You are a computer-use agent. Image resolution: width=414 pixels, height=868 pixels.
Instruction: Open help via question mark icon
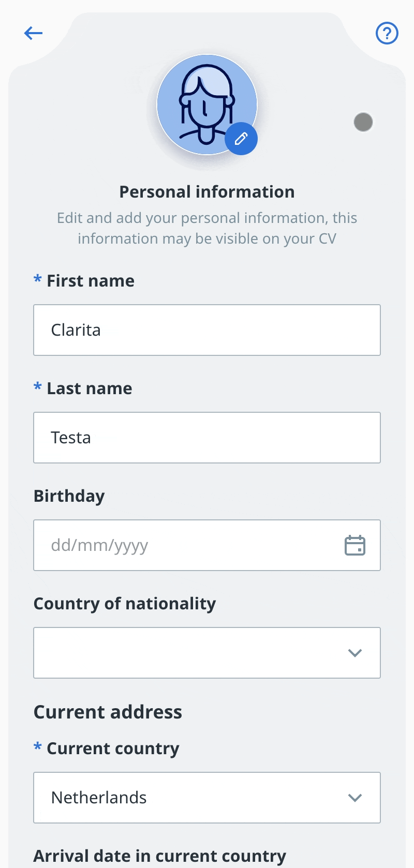(x=387, y=34)
